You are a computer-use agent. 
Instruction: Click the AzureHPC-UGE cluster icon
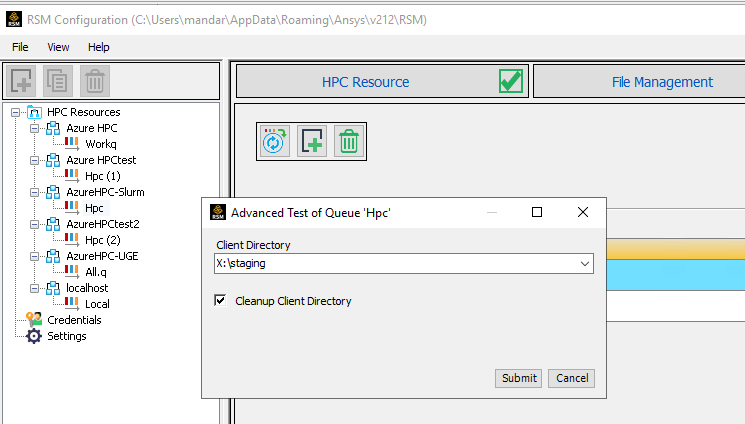pyautogui.click(x=53, y=256)
